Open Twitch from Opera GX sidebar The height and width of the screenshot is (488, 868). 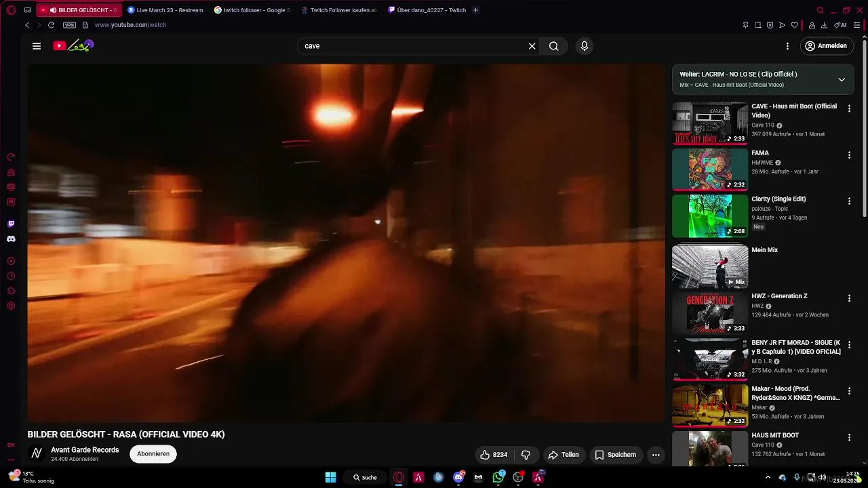(11, 224)
